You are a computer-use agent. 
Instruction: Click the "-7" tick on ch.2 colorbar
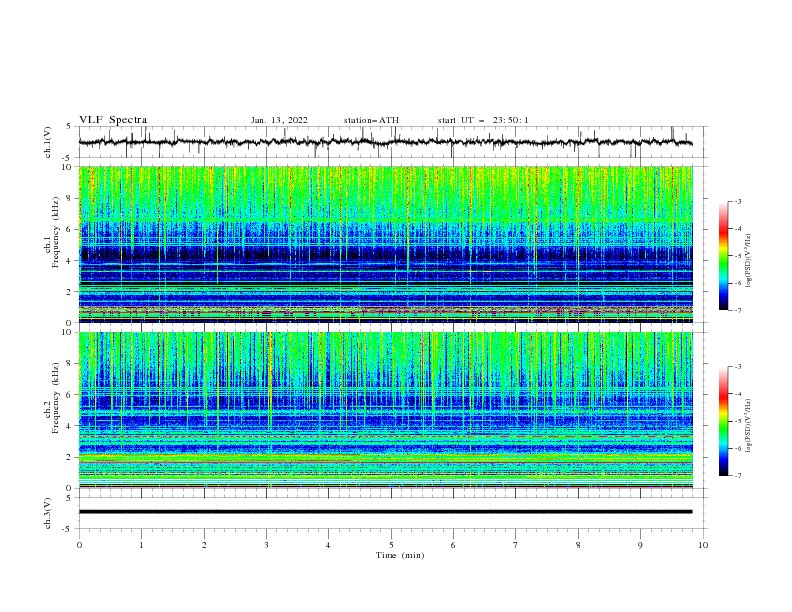737,475
